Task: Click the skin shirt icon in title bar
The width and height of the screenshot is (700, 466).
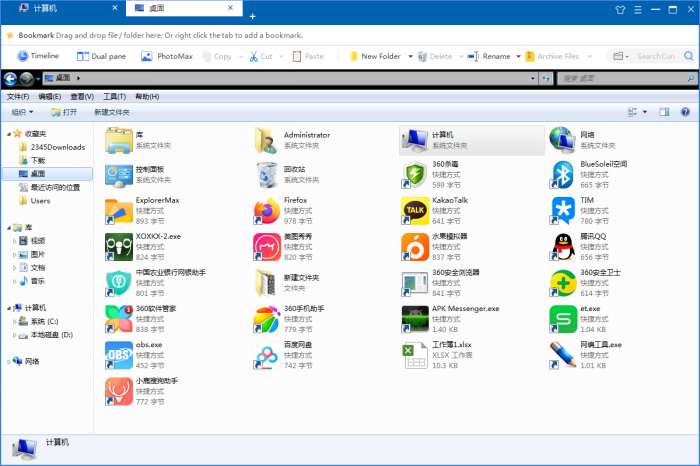Action: pyautogui.click(x=620, y=9)
